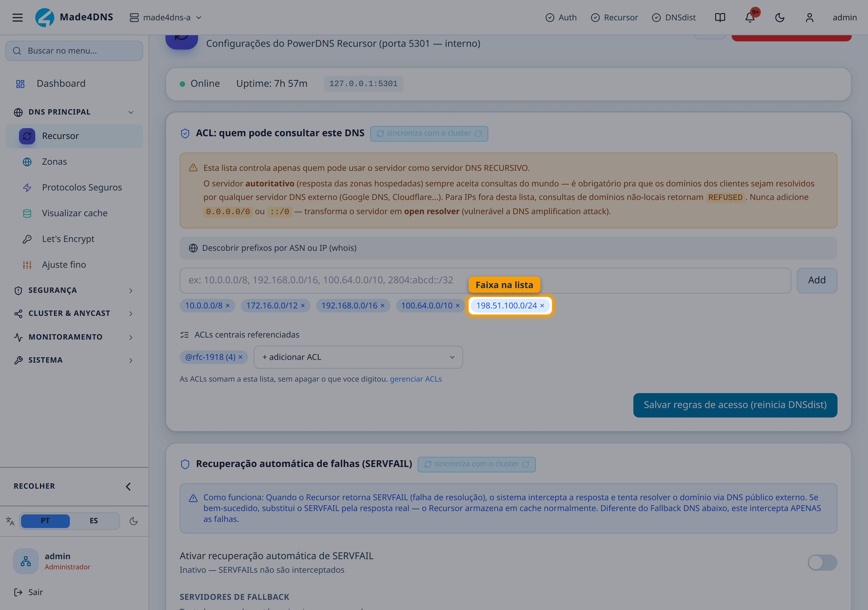The width and height of the screenshot is (868, 610).
Task: Open the made4dns-a server dropdown
Action: pos(166,17)
